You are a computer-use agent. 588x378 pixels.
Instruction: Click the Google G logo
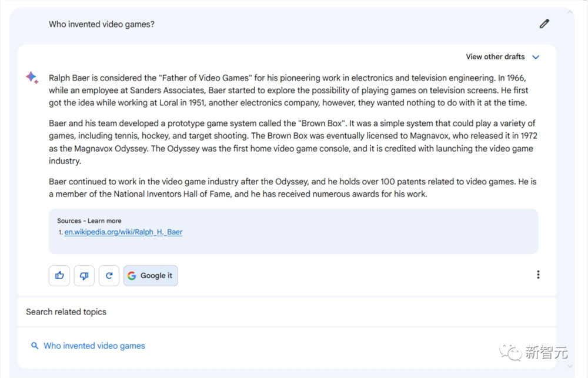132,276
